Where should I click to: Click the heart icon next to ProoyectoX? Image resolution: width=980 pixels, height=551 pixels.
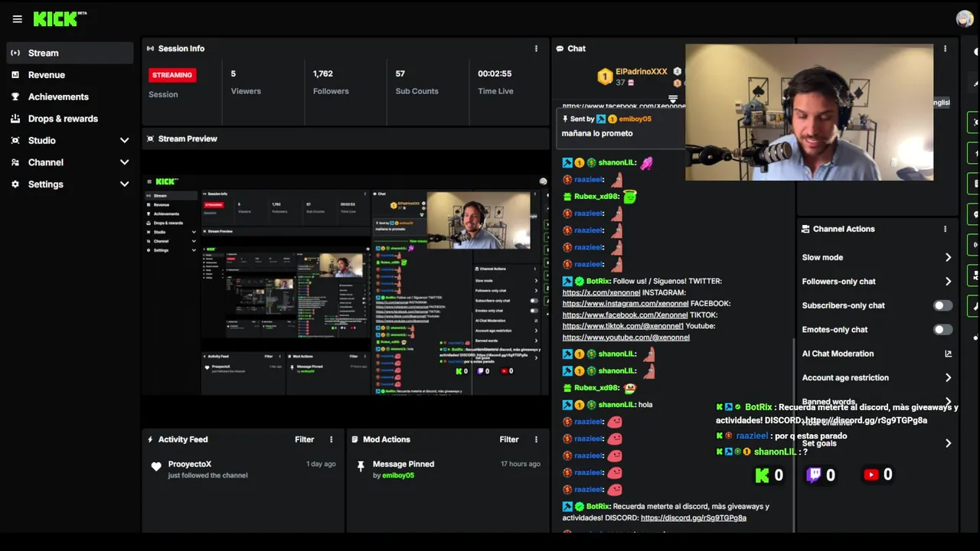(x=156, y=467)
